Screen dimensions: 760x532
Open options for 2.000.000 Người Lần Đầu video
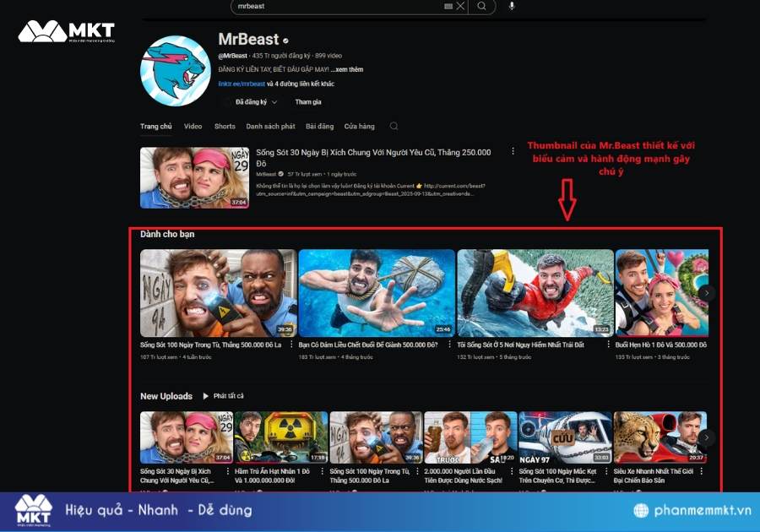512,471
